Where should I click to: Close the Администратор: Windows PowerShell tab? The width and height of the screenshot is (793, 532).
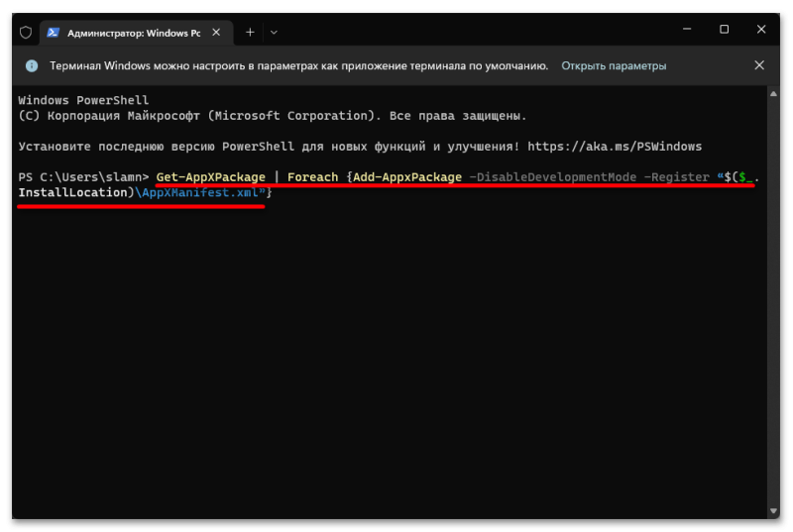(216, 33)
